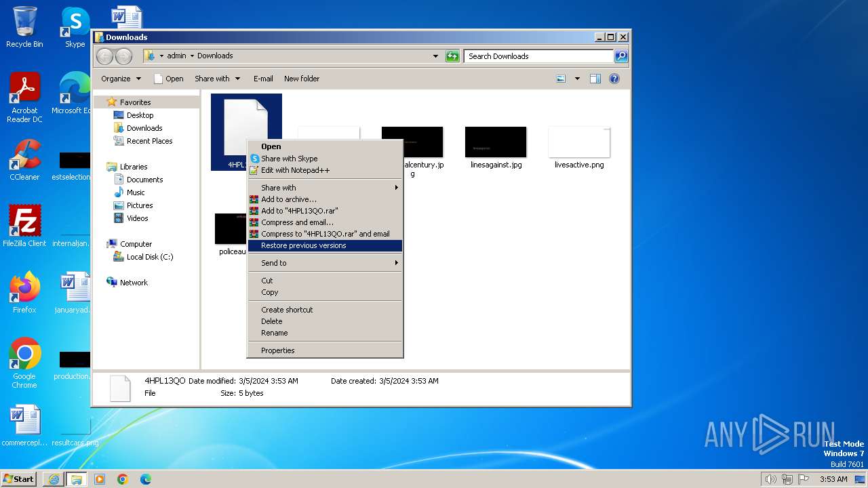Open the view options dropdown arrow

(x=577, y=79)
